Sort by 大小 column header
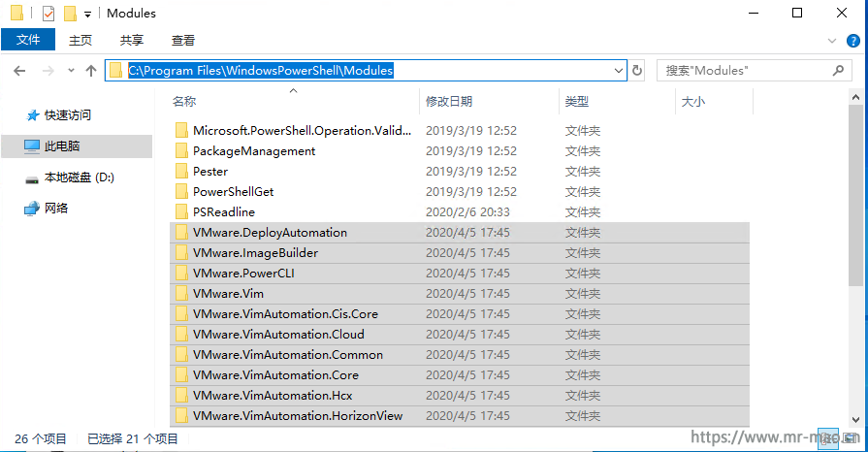Image resolution: width=868 pixels, height=452 pixels. [x=693, y=102]
